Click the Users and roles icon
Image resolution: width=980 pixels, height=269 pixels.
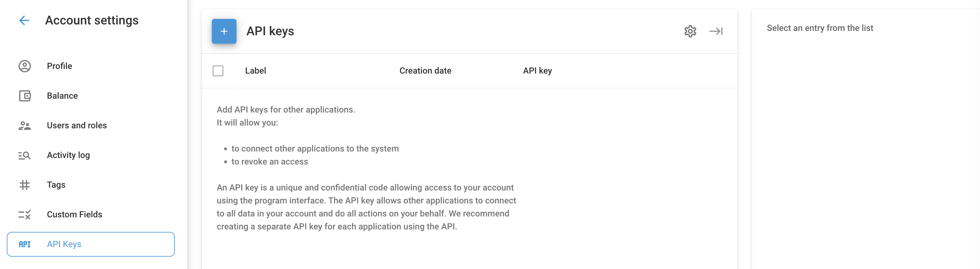[x=25, y=126]
